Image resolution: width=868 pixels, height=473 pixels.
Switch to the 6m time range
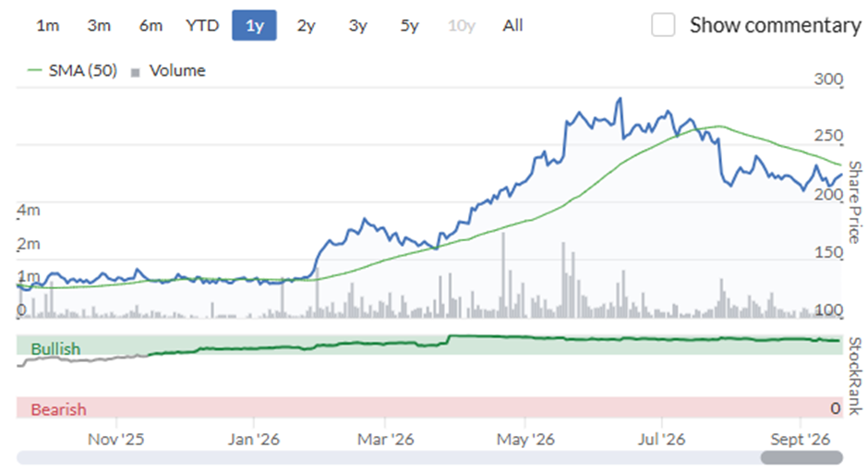tap(151, 26)
